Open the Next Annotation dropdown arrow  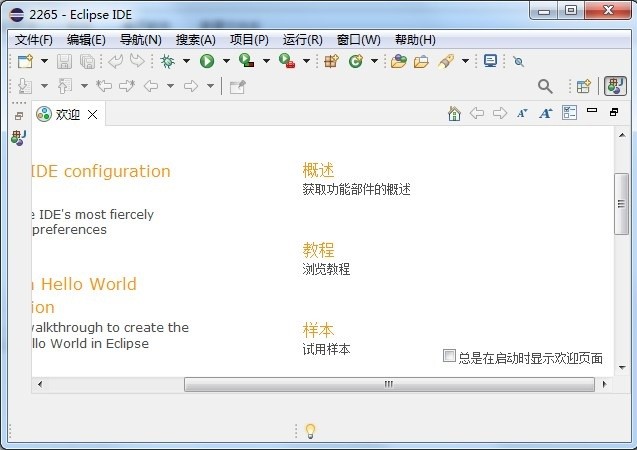[44, 86]
